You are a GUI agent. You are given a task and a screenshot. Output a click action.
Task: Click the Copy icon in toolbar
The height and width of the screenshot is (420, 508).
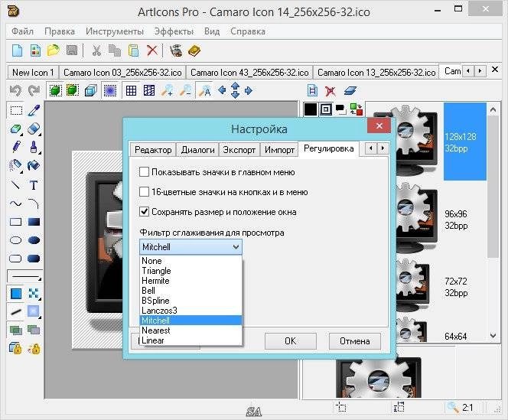114,50
